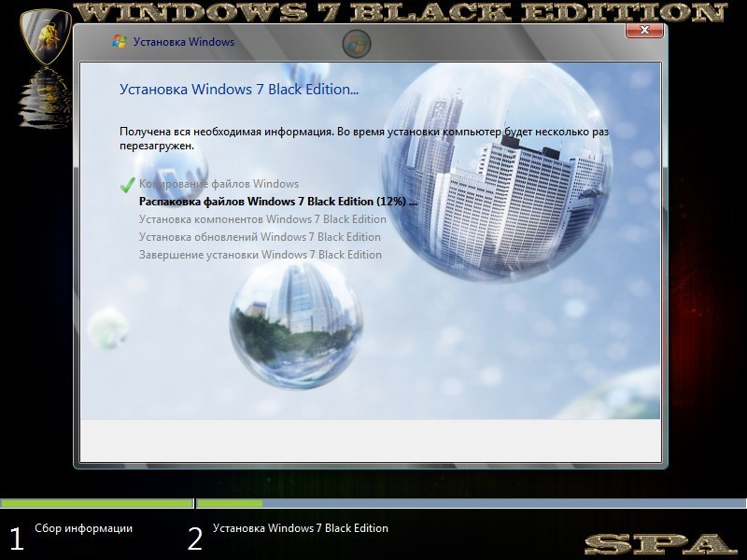Image resolution: width=747 pixels, height=560 pixels.
Task: Click the stage 1 progress bar
Action: pos(97,503)
